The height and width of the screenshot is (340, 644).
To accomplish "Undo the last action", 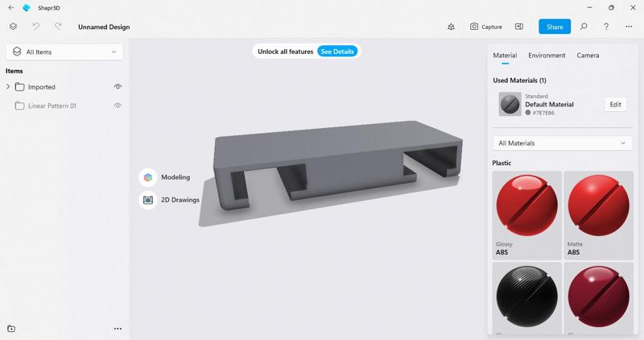I will tap(35, 27).
